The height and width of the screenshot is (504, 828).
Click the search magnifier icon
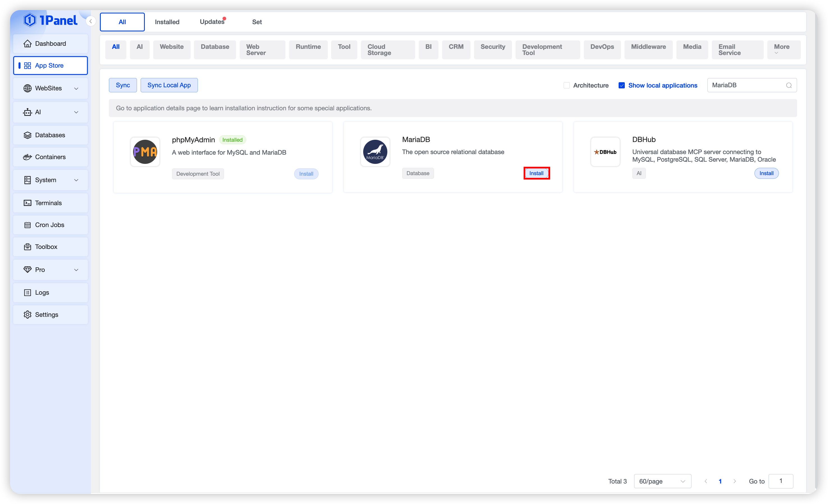(x=789, y=85)
